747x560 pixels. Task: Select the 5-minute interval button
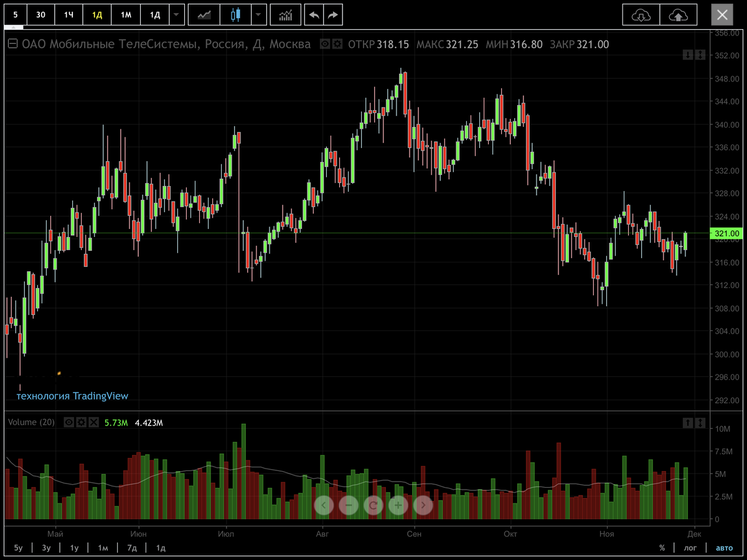(x=16, y=15)
